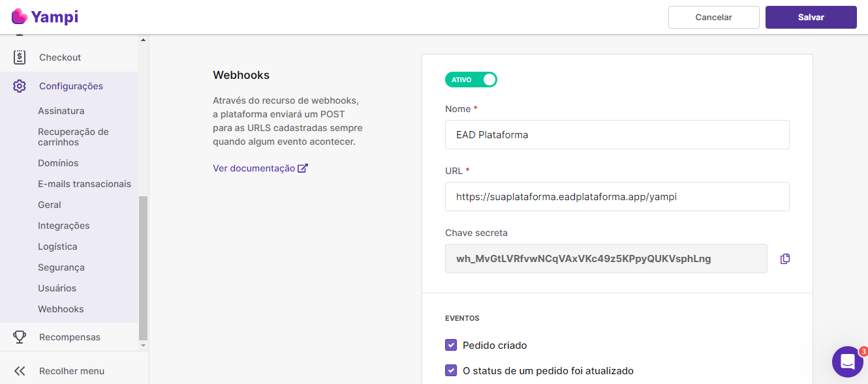
Task: Select Recuperação de carrinhos menu item
Action: pyautogui.click(x=73, y=137)
